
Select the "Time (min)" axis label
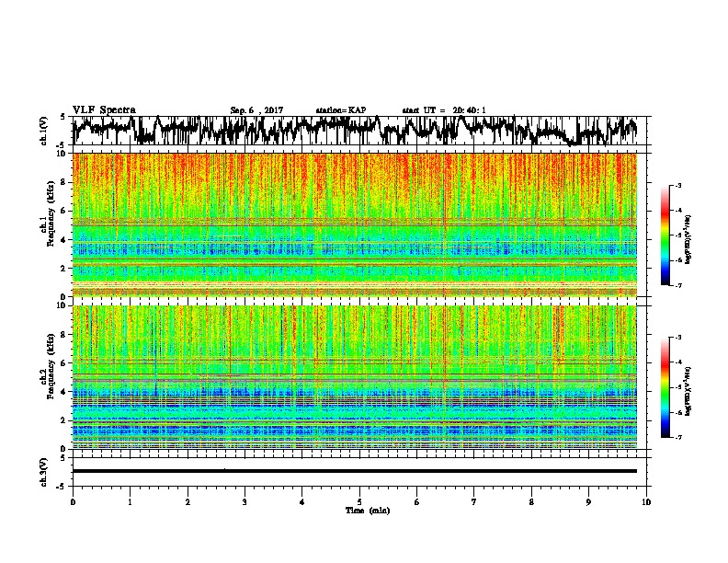point(368,511)
